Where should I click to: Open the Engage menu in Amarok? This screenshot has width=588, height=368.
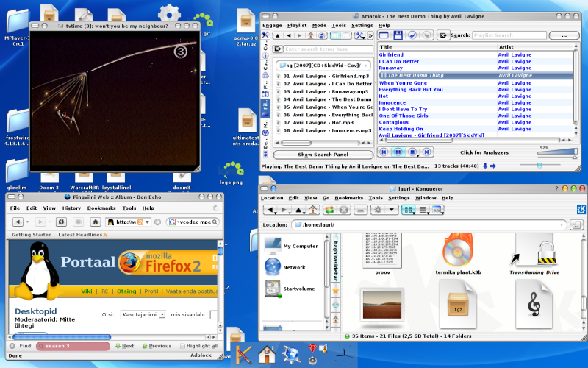(x=272, y=25)
